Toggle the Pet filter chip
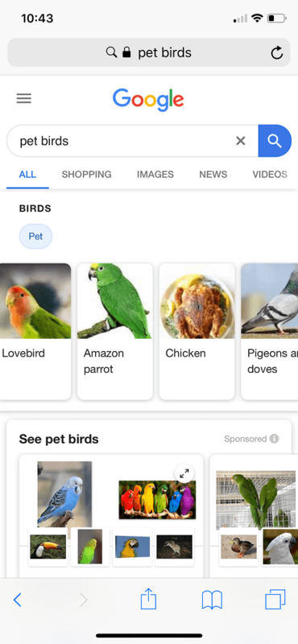This screenshot has width=298, height=644. pos(35,237)
